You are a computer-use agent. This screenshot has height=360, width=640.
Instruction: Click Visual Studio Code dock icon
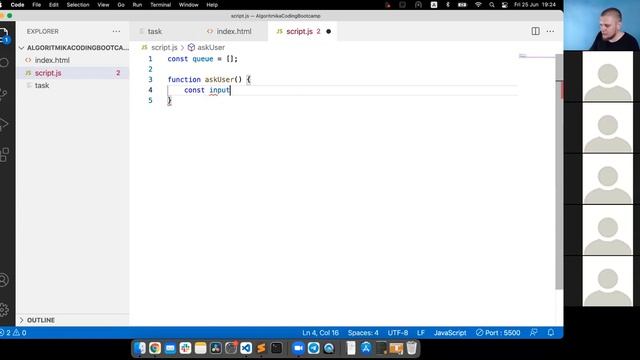click(246, 348)
